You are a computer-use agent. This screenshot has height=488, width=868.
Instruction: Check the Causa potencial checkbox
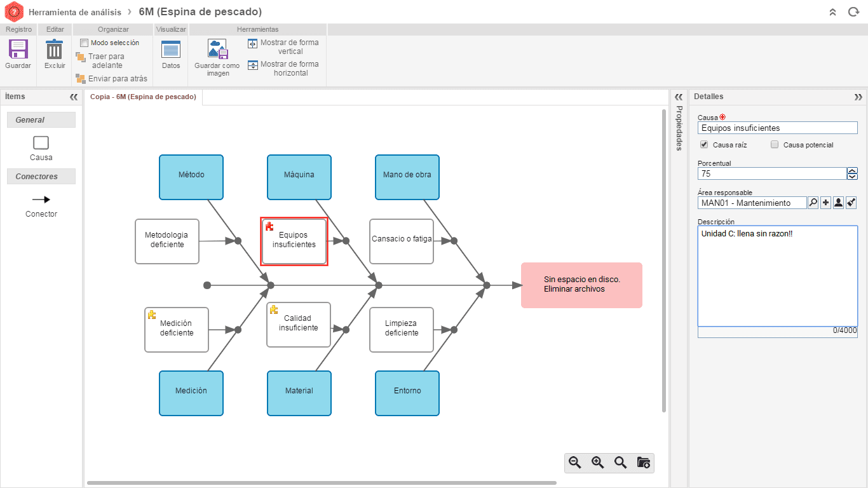(775, 144)
